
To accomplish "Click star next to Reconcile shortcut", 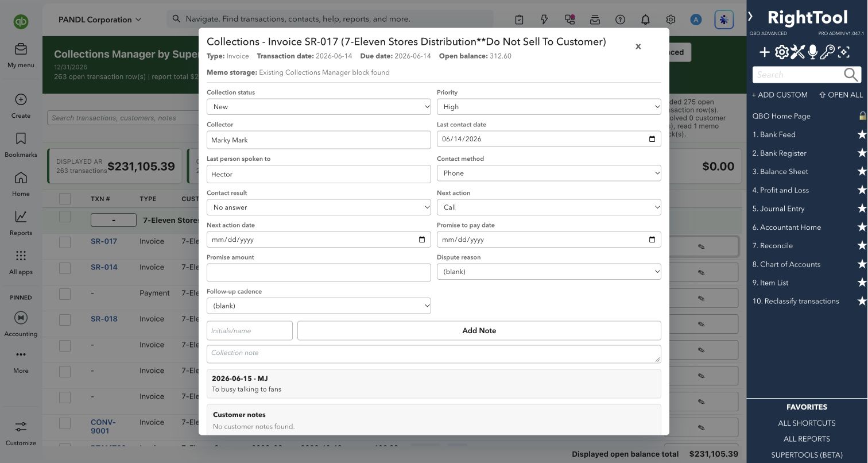I will [862, 246].
